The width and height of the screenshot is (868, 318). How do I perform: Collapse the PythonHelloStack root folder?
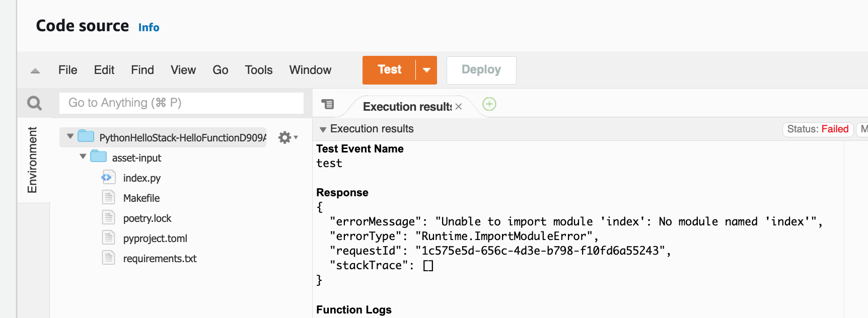pyautogui.click(x=70, y=136)
